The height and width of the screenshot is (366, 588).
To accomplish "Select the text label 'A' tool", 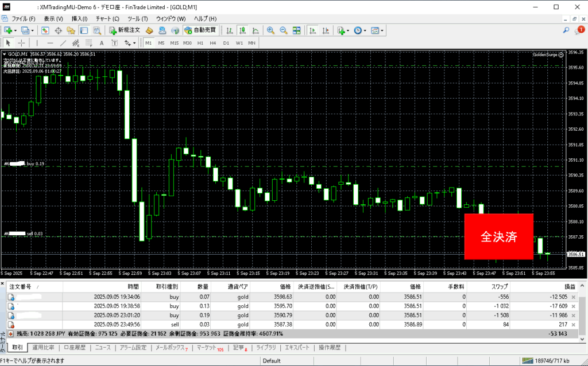I will tap(102, 43).
